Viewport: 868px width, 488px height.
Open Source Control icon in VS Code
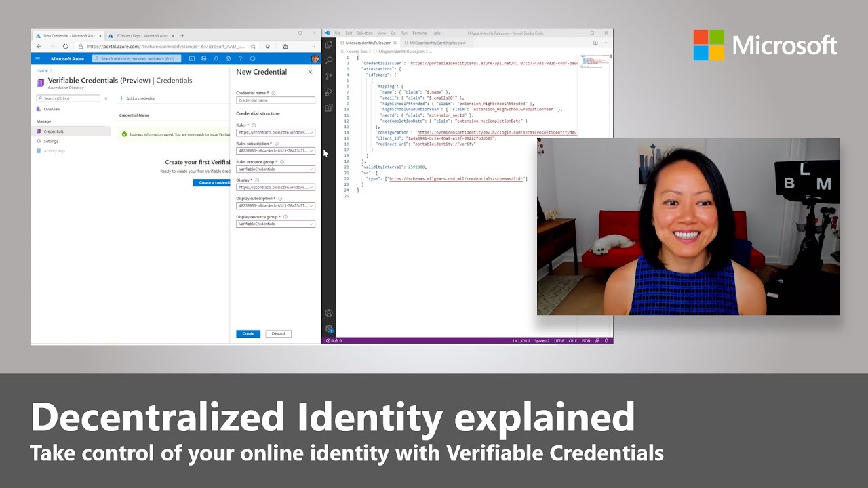pos(329,76)
